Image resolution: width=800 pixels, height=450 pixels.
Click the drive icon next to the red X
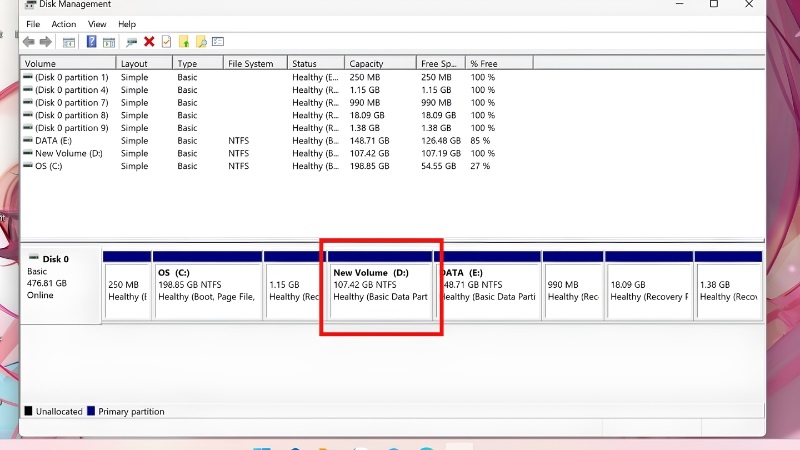click(x=132, y=42)
